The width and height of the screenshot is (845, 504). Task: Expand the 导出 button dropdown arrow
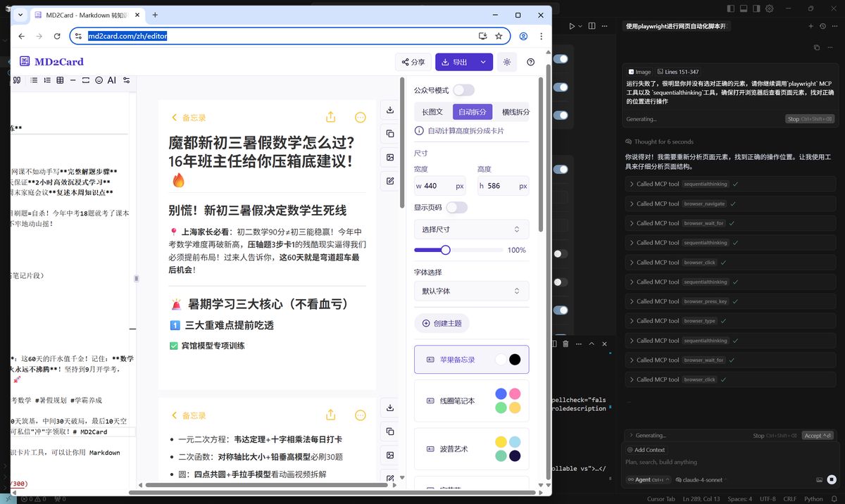pyautogui.click(x=483, y=62)
